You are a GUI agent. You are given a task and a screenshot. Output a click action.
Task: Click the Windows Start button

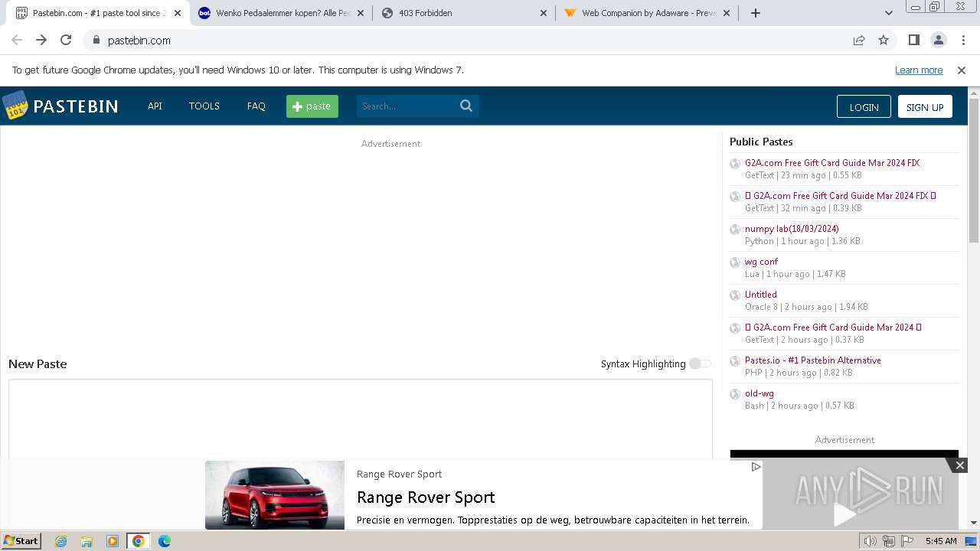[x=21, y=541]
